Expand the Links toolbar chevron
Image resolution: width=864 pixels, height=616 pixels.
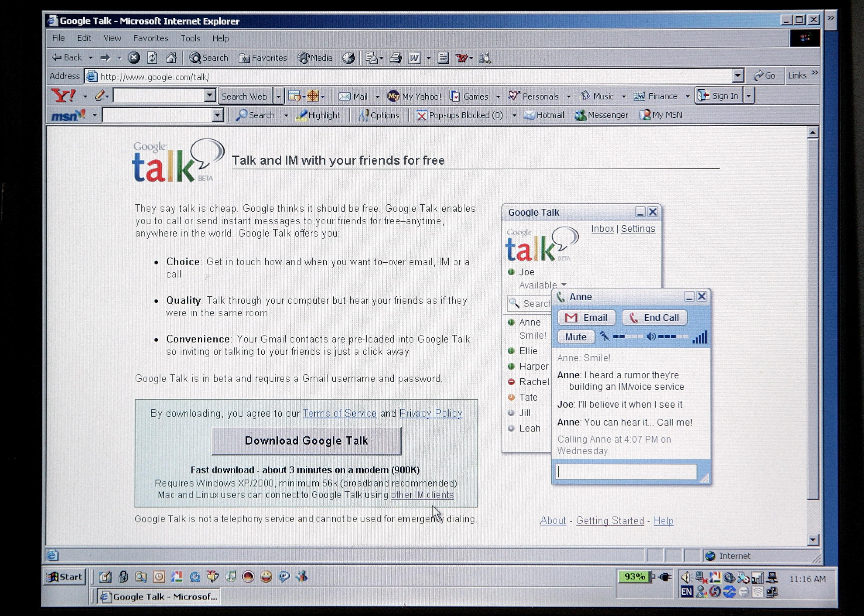(x=815, y=73)
